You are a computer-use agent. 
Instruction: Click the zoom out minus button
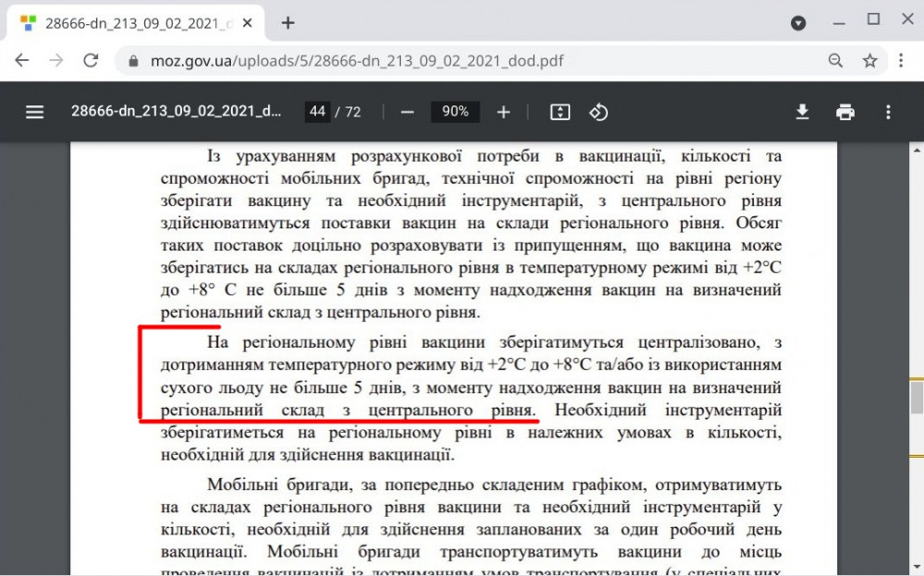pyautogui.click(x=407, y=112)
